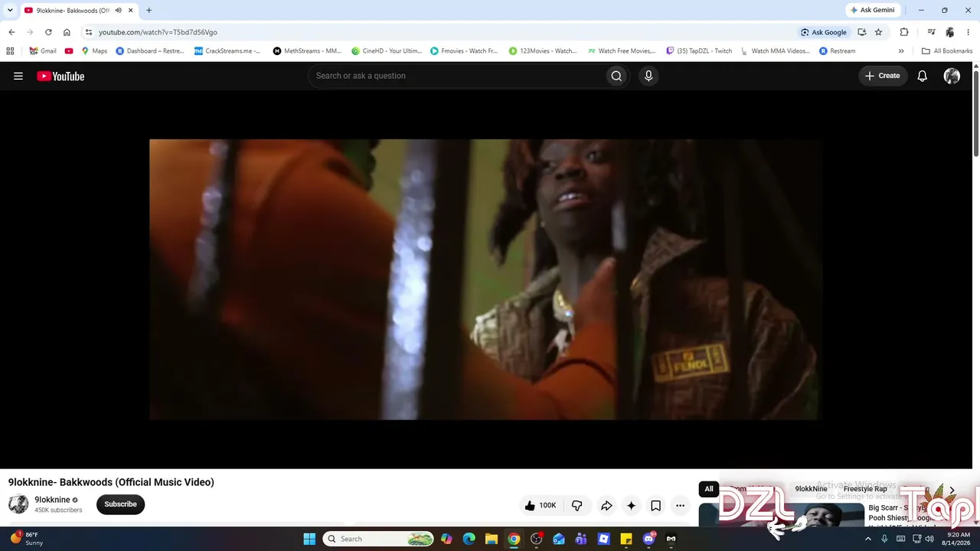The image size is (980, 551).
Task: Open the Windows Start menu
Action: tap(309, 539)
